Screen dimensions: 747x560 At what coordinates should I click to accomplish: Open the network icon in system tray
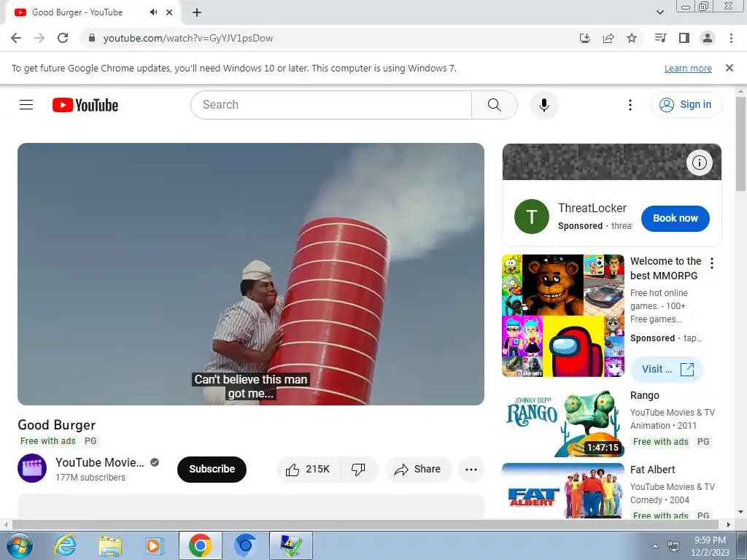[673, 546]
